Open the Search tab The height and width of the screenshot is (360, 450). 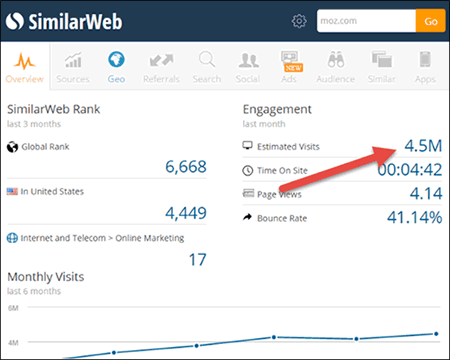pos(207,67)
